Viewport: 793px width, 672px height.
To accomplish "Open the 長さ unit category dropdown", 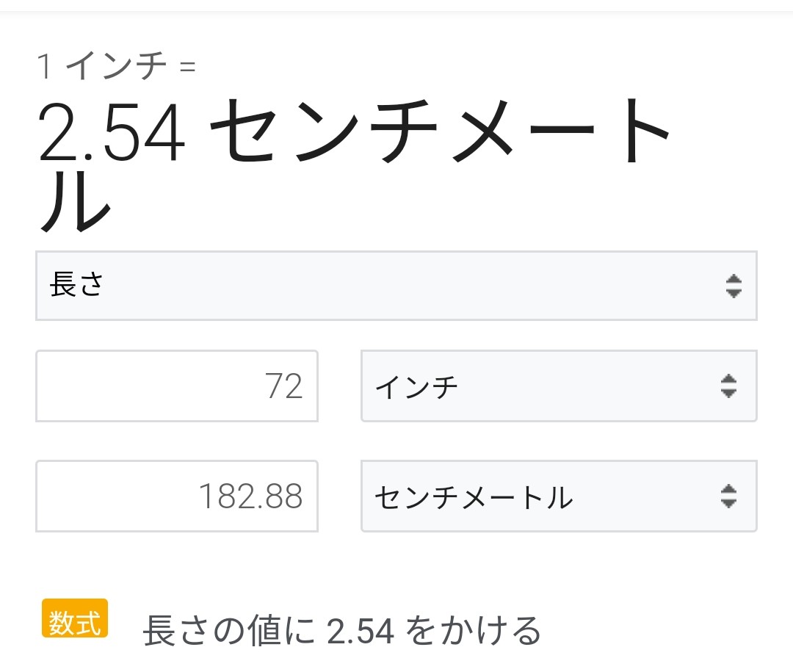I will pyautogui.click(x=396, y=286).
